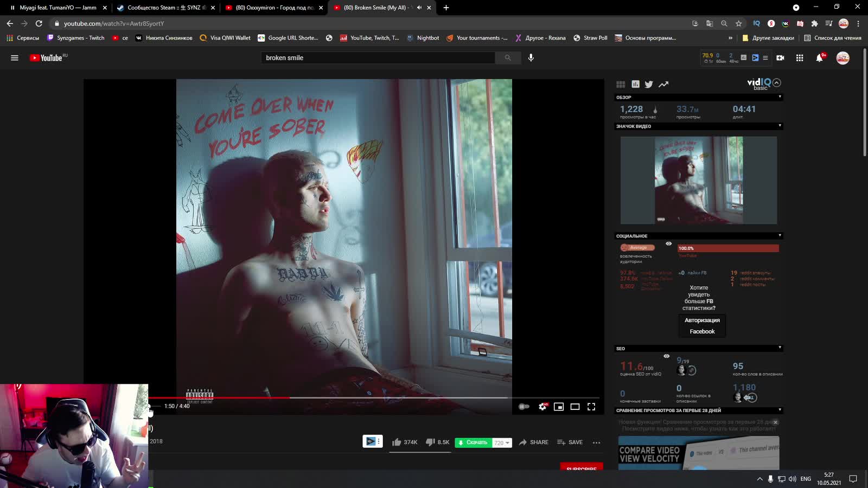The height and width of the screenshot is (488, 868).
Task: Collapse the СОЦИАЛЬНОЕ section
Action: (780, 235)
